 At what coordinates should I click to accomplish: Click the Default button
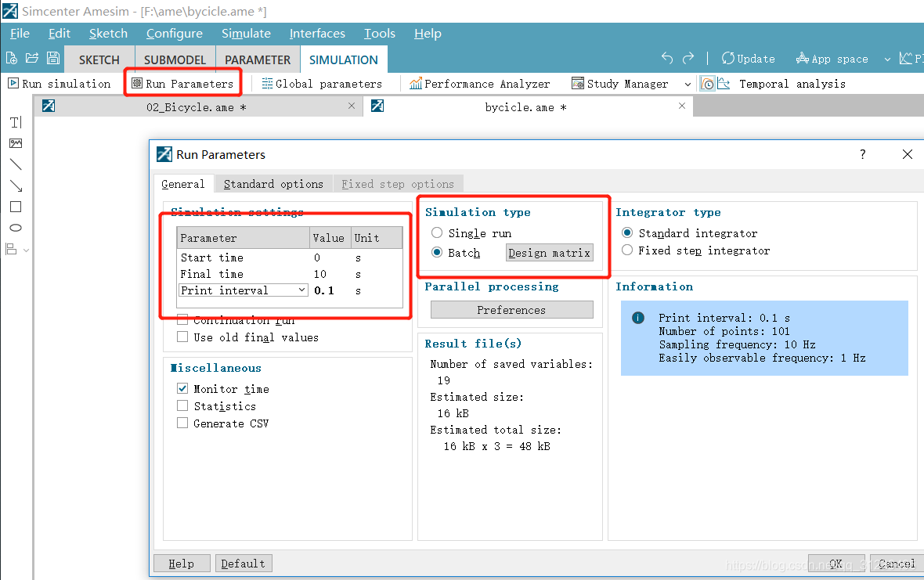[x=244, y=564]
